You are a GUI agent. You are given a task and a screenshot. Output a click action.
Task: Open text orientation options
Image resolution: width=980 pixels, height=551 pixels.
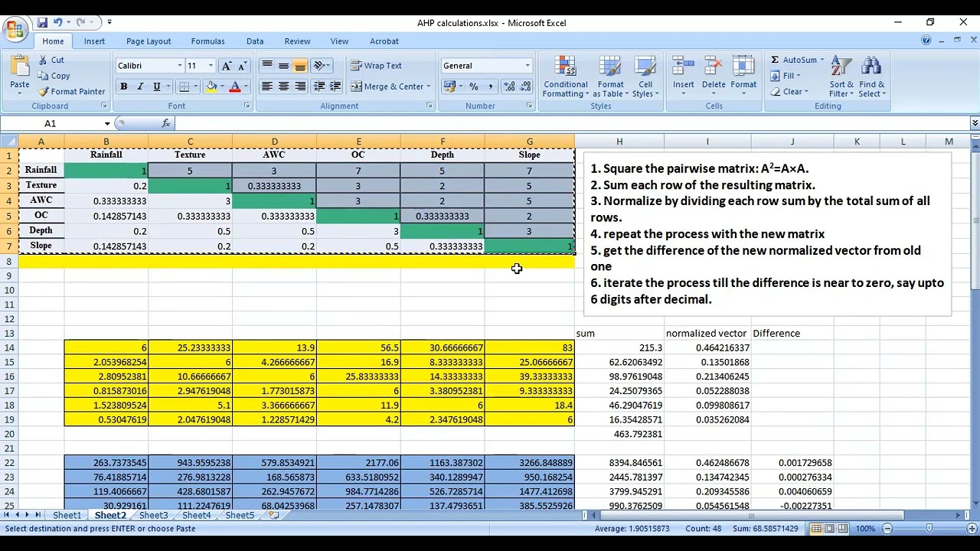(322, 66)
